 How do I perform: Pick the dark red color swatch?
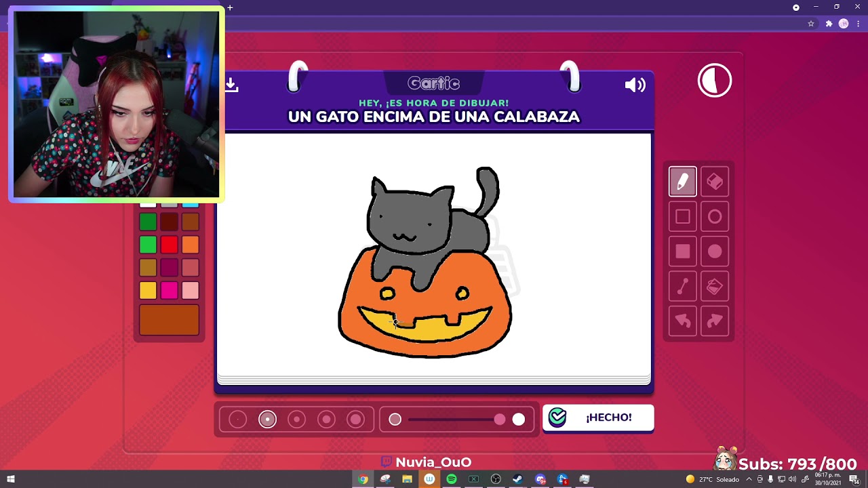click(x=169, y=222)
